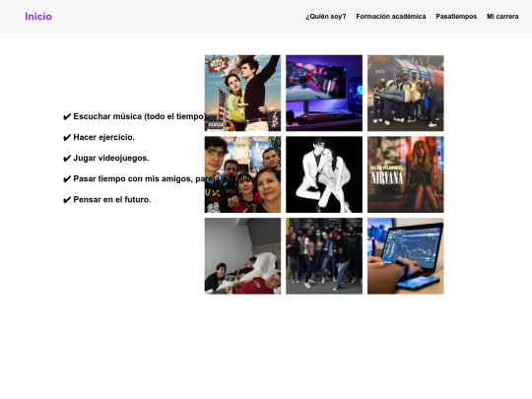Click checkmark beside 'Hacer ejercicio'
The width and height of the screenshot is (532, 399).
(x=67, y=137)
